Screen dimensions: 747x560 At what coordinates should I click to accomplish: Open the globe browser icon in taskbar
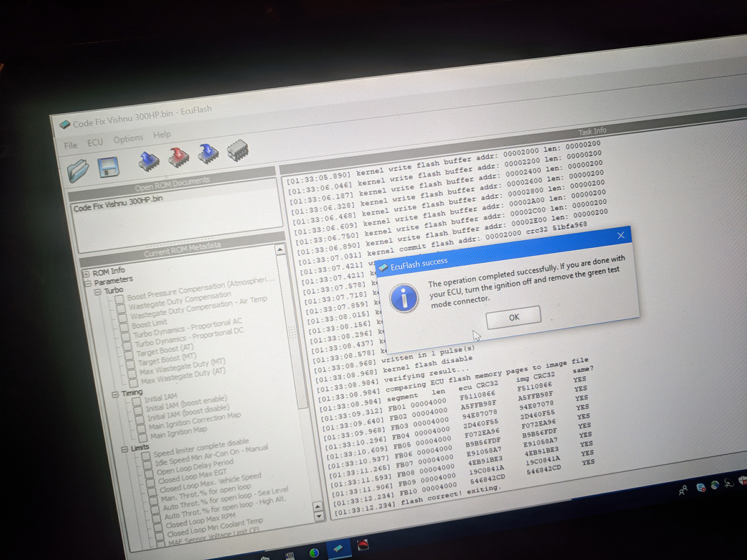tap(314, 552)
